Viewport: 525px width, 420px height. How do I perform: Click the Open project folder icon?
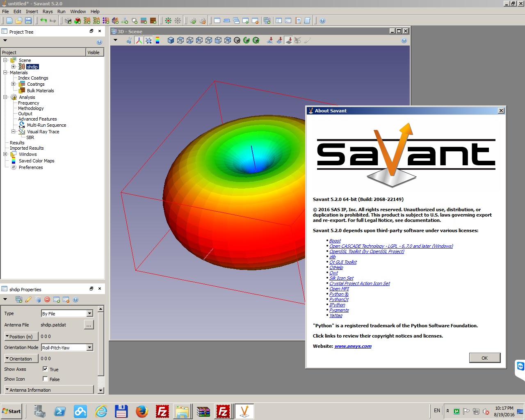(x=19, y=21)
